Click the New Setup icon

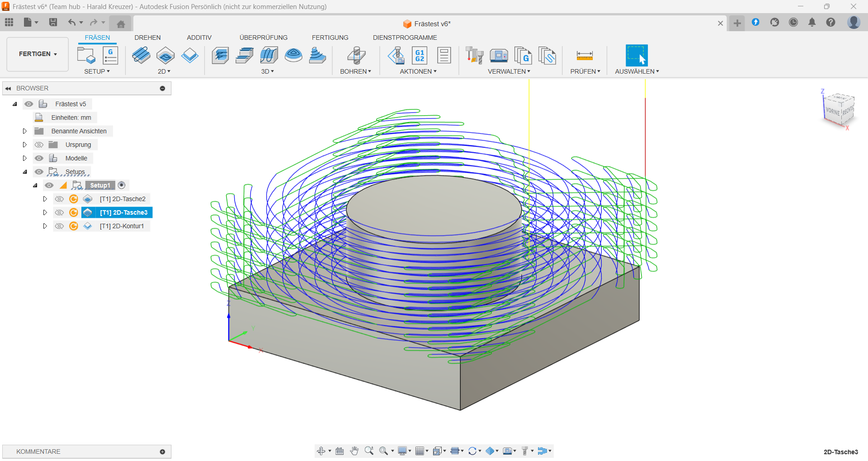[x=86, y=56]
